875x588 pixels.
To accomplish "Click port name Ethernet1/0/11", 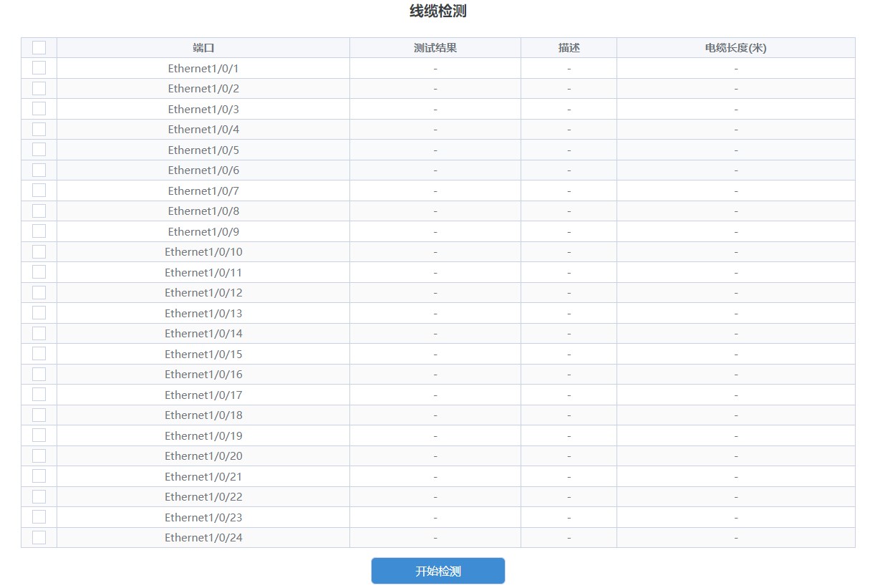I will coord(203,273).
